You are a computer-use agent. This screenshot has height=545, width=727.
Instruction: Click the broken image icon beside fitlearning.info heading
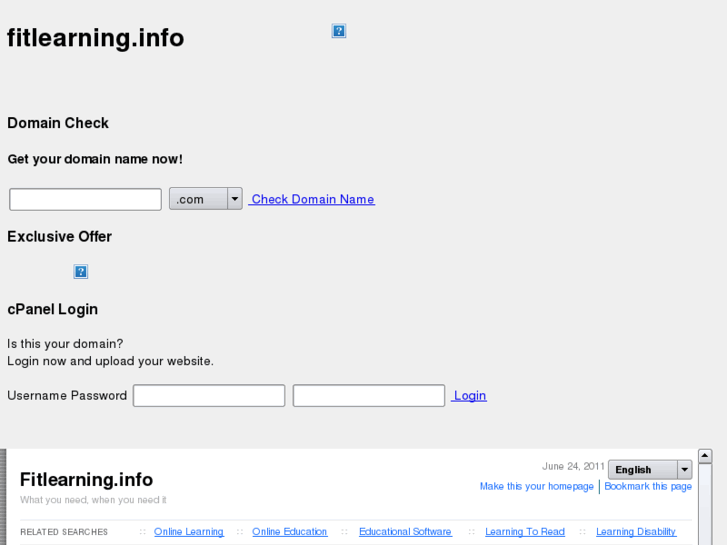tap(339, 31)
